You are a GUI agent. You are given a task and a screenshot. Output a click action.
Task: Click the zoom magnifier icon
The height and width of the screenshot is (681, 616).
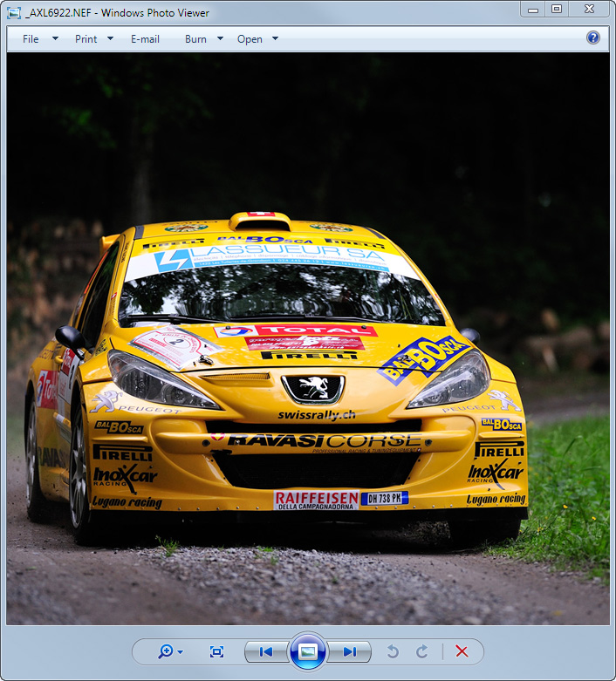(x=166, y=651)
